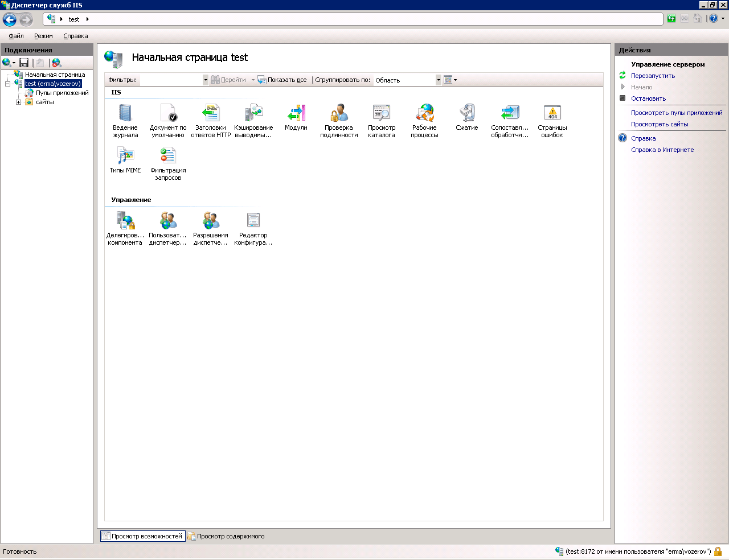Open the help icon dropdown arrow
The height and width of the screenshot is (560, 729).
coord(723,19)
